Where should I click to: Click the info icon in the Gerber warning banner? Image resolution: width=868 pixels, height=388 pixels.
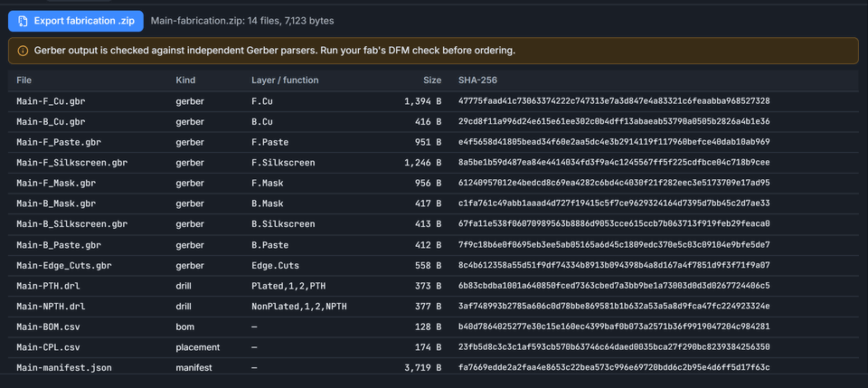(23, 51)
